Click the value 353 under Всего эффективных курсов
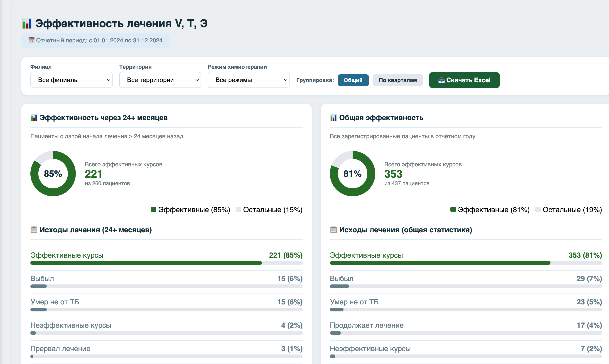The height and width of the screenshot is (364, 609). pyautogui.click(x=393, y=174)
